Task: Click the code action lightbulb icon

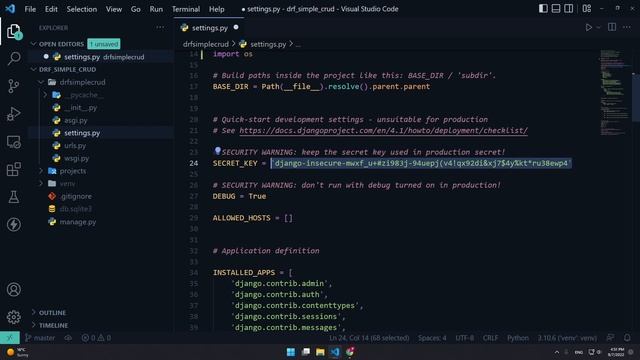Action: (x=218, y=151)
